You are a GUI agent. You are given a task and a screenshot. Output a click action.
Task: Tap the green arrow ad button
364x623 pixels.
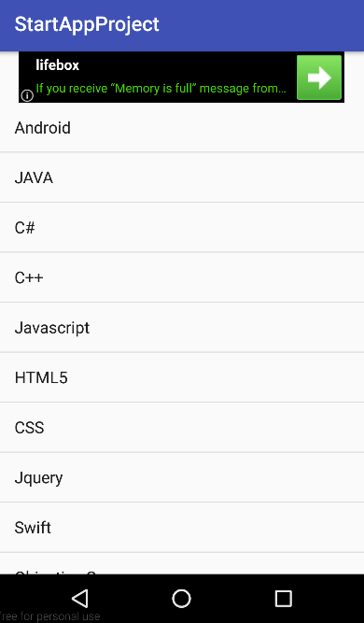(x=319, y=78)
